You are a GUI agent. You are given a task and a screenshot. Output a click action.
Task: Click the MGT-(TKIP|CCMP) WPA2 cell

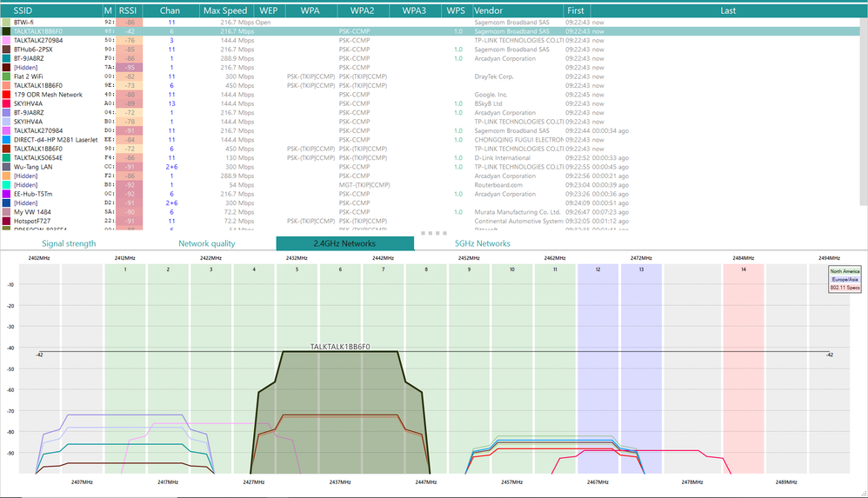click(x=364, y=185)
